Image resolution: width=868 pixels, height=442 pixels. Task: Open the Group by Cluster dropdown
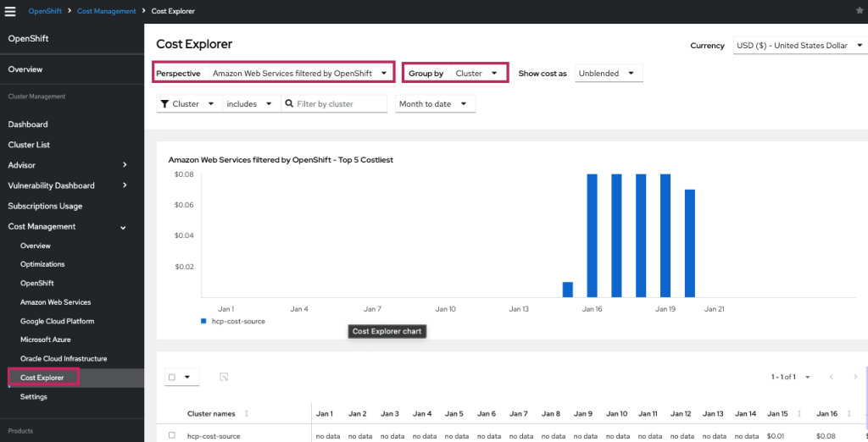[476, 74]
